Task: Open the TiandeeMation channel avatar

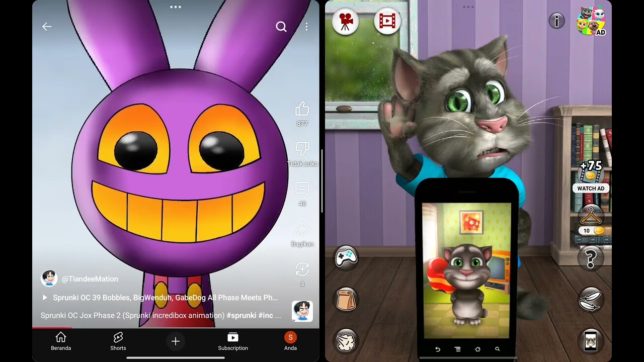Action: click(49, 279)
